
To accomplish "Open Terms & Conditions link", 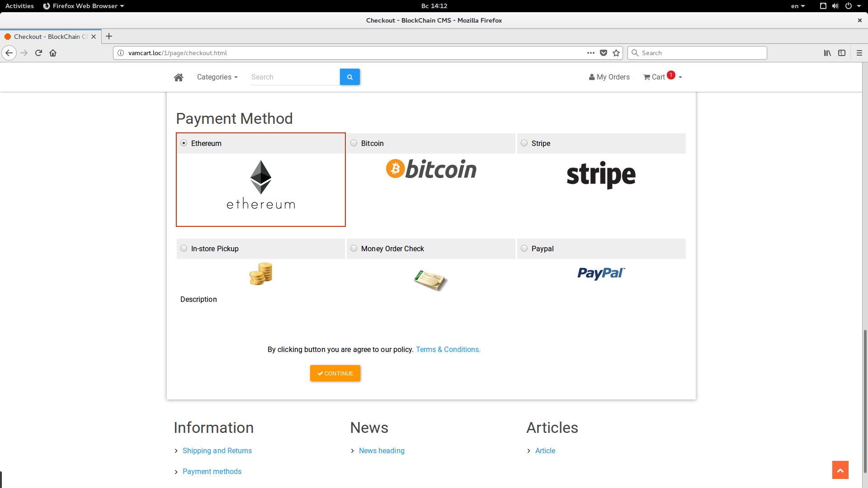I will pos(448,350).
